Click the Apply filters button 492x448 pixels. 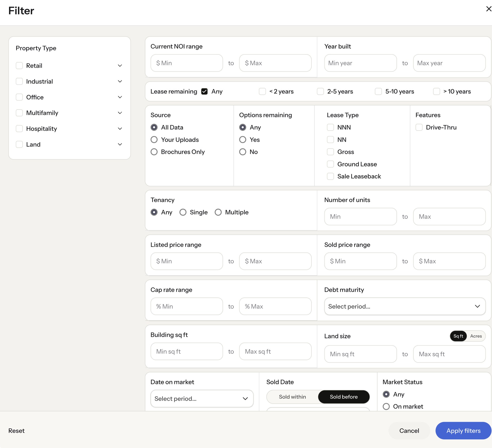pyautogui.click(x=463, y=431)
